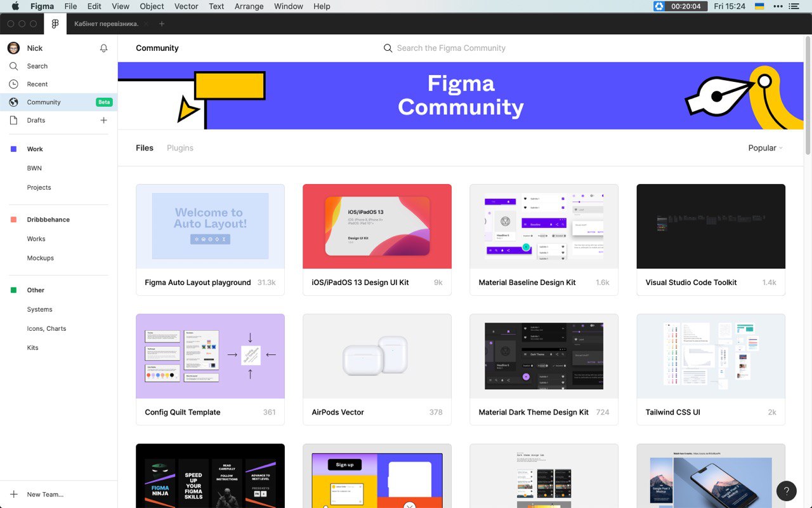Click the blue Work team color square

coord(13,149)
